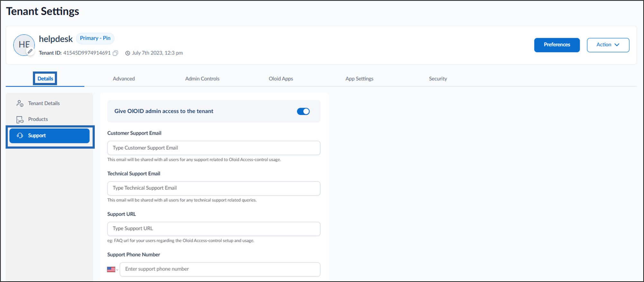Select Support in the sidebar
This screenshot has width=644, height=282.
(x=49, y=136)
